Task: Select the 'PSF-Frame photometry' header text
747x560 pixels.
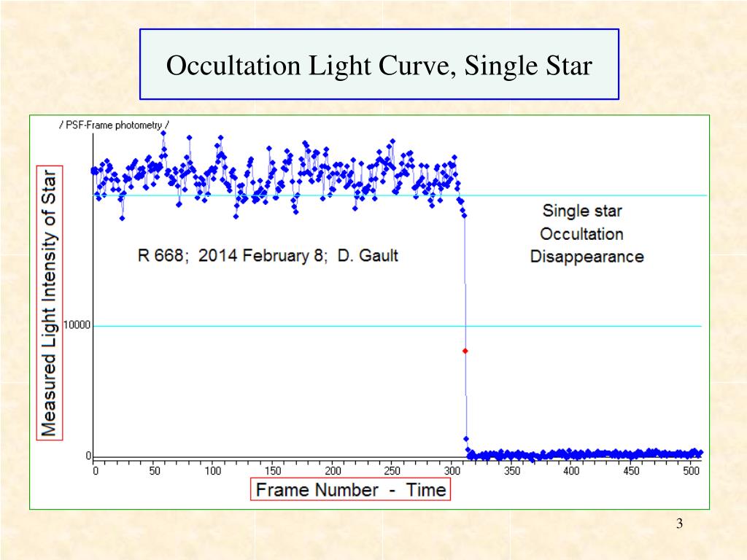Action: pos(114,125)
